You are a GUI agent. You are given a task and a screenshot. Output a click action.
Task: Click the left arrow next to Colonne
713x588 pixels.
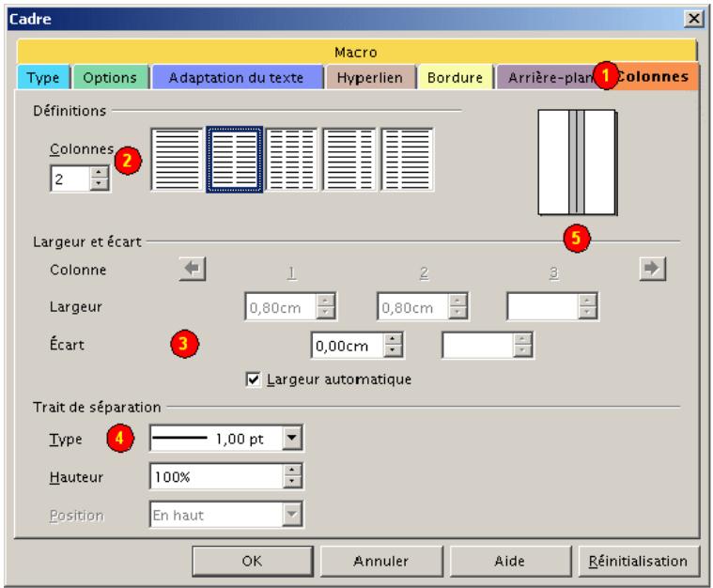point(193,269)
